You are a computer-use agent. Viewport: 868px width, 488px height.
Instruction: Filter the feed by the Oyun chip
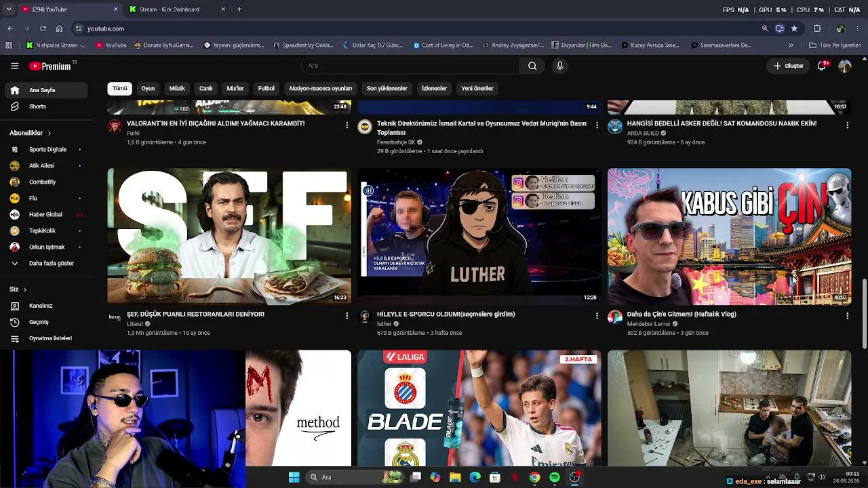(x=148, y=88)
